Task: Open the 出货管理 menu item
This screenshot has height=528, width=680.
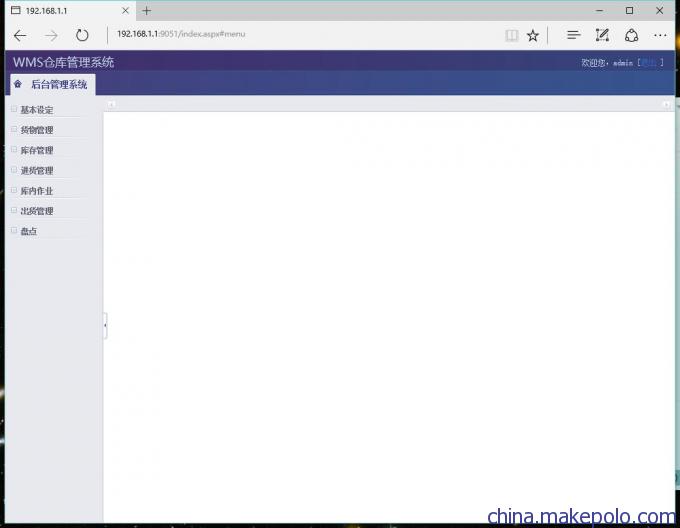Action: pyautogui.click(x=37, y=211)
